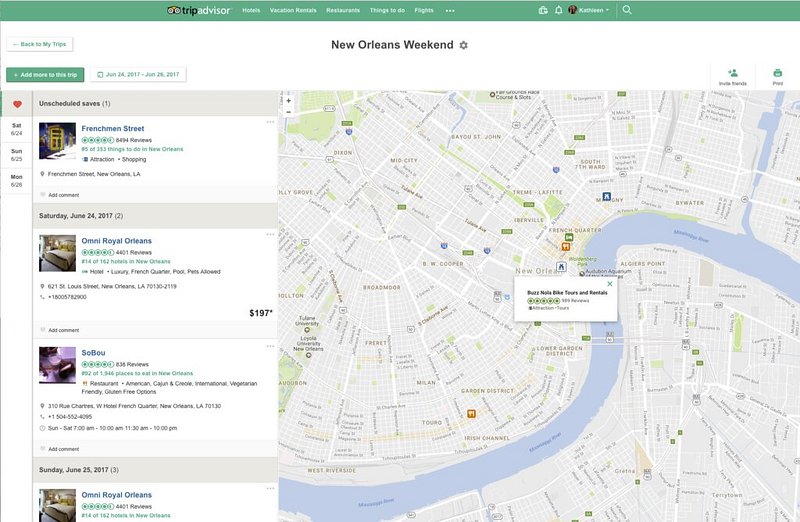Viewport: 800px width, 522px height.
Task: Click the green hotel marker in French Quarter
Action: point(569,237)
